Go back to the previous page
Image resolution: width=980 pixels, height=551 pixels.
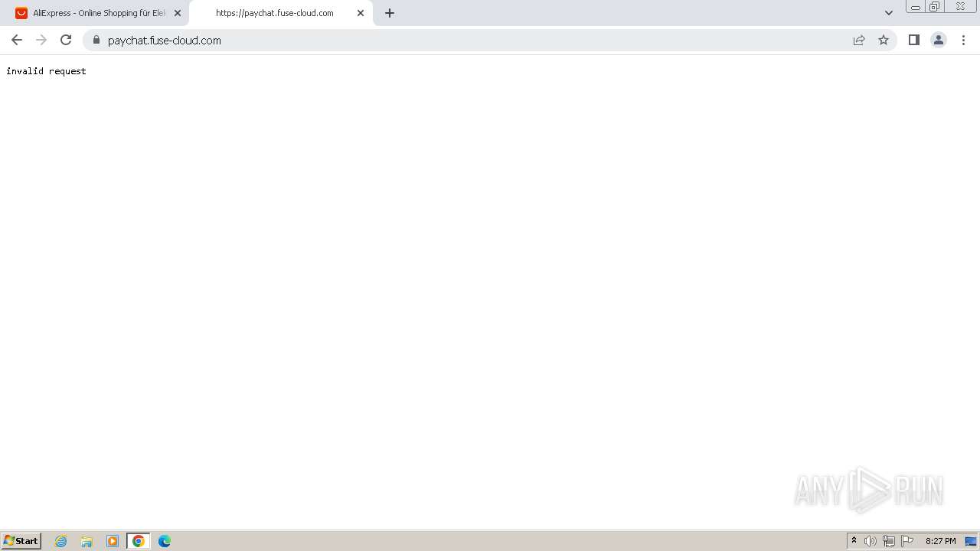tap(17, 40)
